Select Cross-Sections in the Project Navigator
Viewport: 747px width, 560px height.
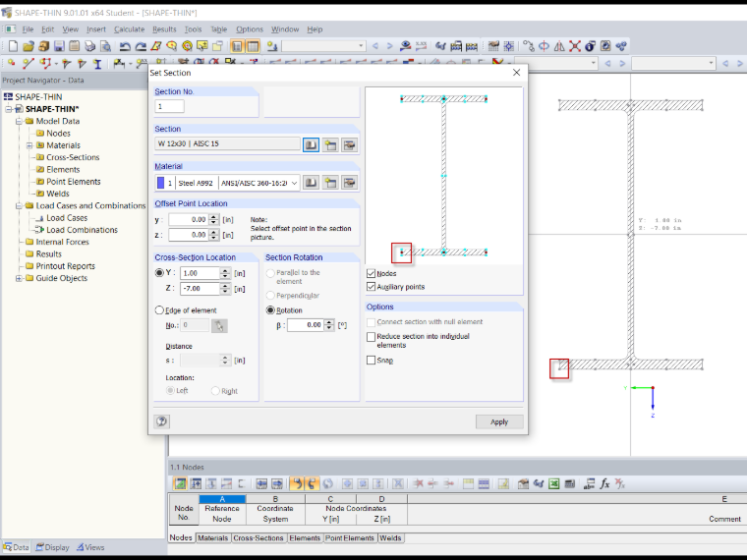click(73, 157)
